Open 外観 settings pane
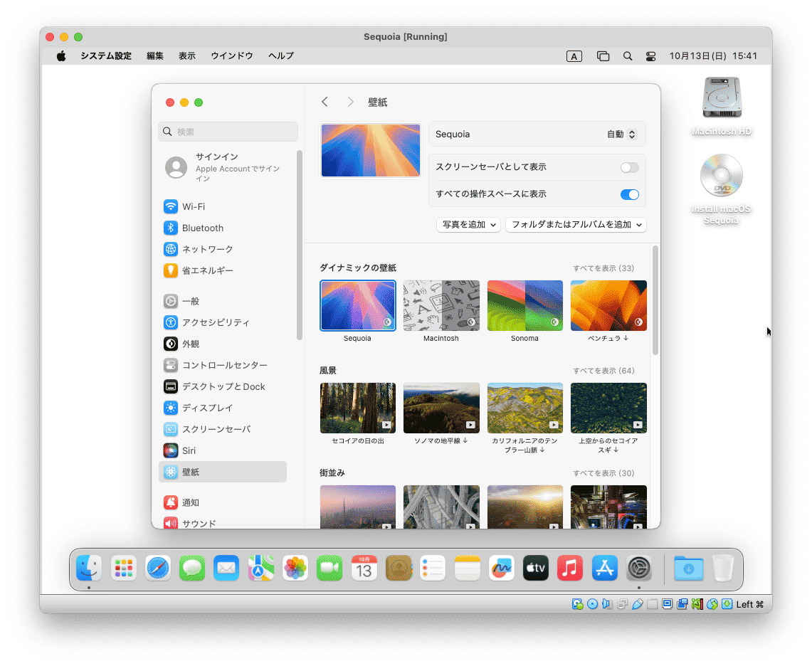 pos(223,344)
